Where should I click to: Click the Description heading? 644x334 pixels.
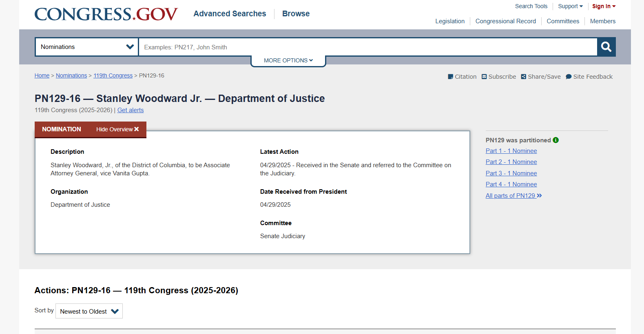pyautogui.click(x=67, y=152)
